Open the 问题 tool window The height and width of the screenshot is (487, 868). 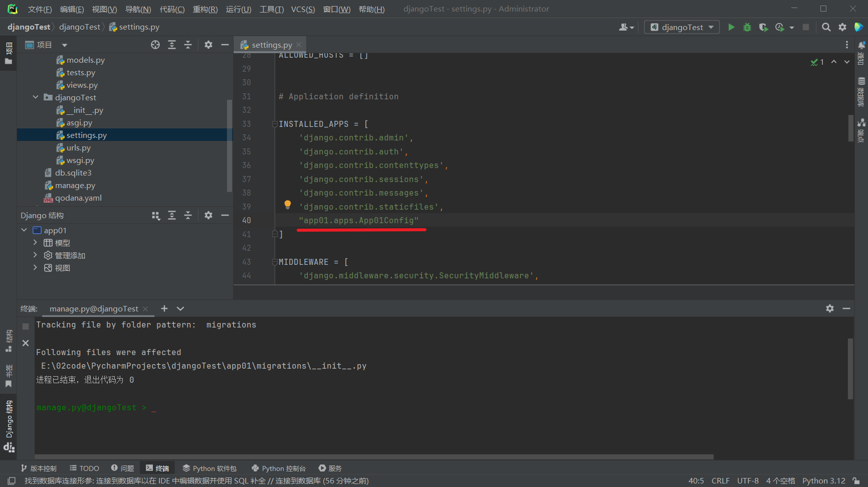[x=122, y=468]
